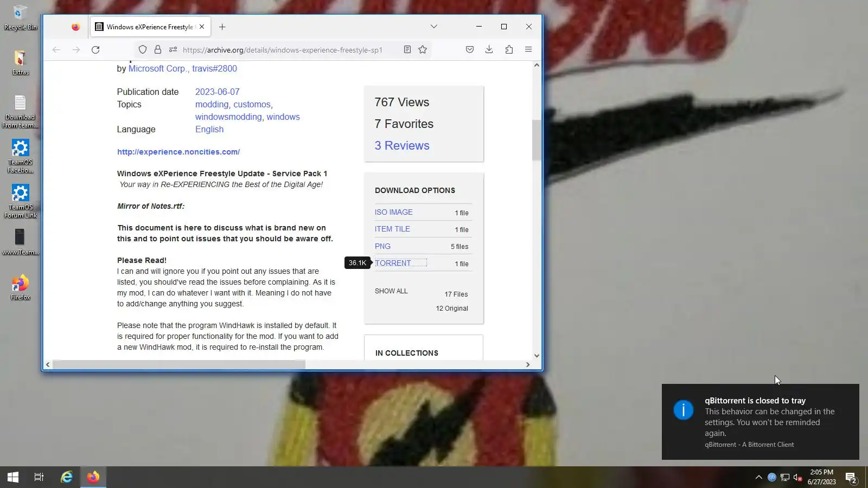Open the 2023-06-07 publication date link
Image resolution: width=868 pixels, height=488 pixels.
pos(218,92)
